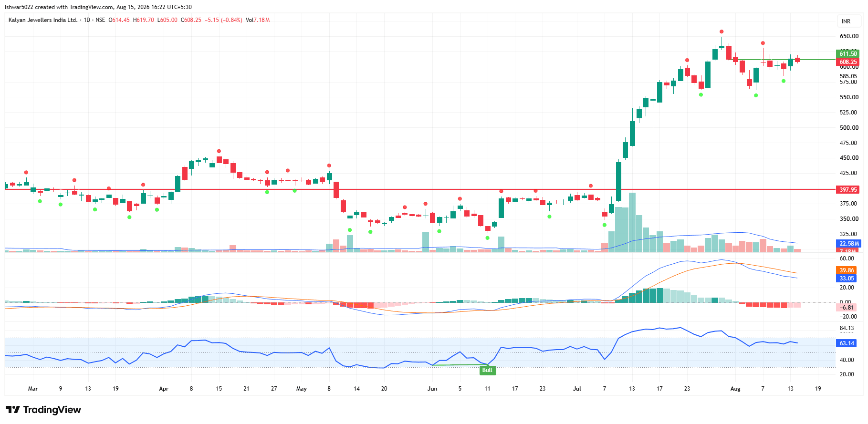This screenshot has width=868, height=424.
Task: Click the −6.81 histogram value label
Action: [847, 308]
